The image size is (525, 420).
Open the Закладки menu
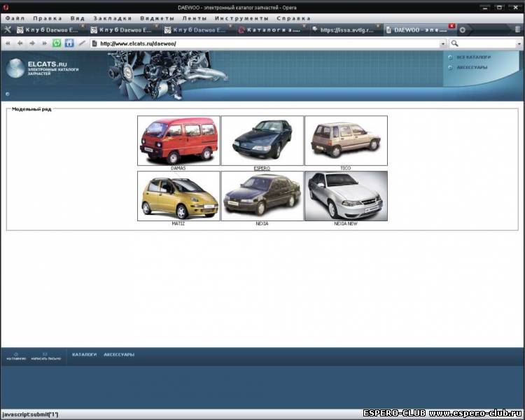pos(113,18)
